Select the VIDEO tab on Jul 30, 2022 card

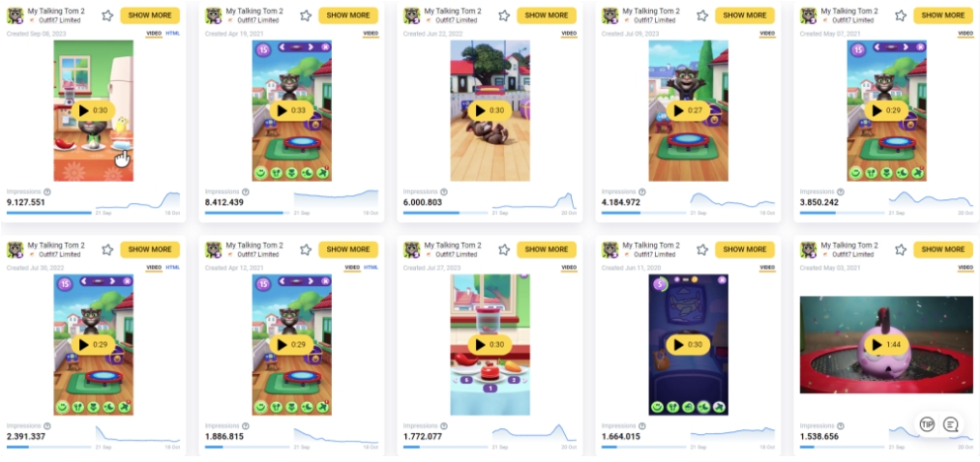pos(154,267)
